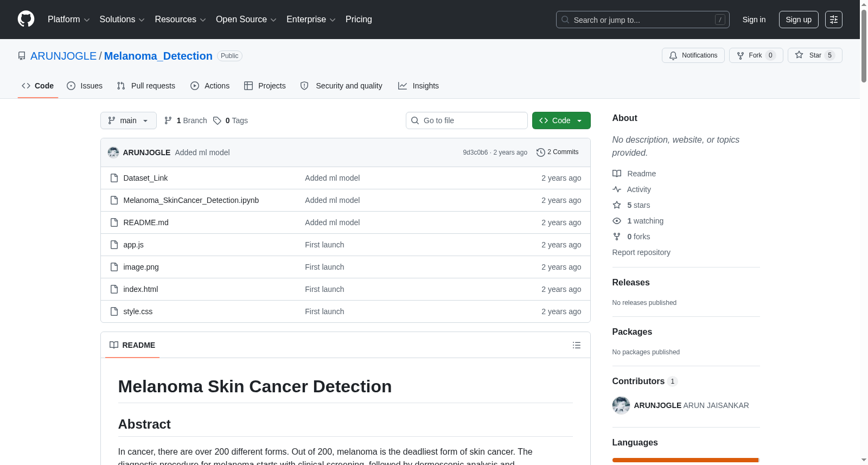The image size is (868, 465).
Task: Open the Melanoma_SkinCancer_Detection.ipynb file
Action: [191, 200]
